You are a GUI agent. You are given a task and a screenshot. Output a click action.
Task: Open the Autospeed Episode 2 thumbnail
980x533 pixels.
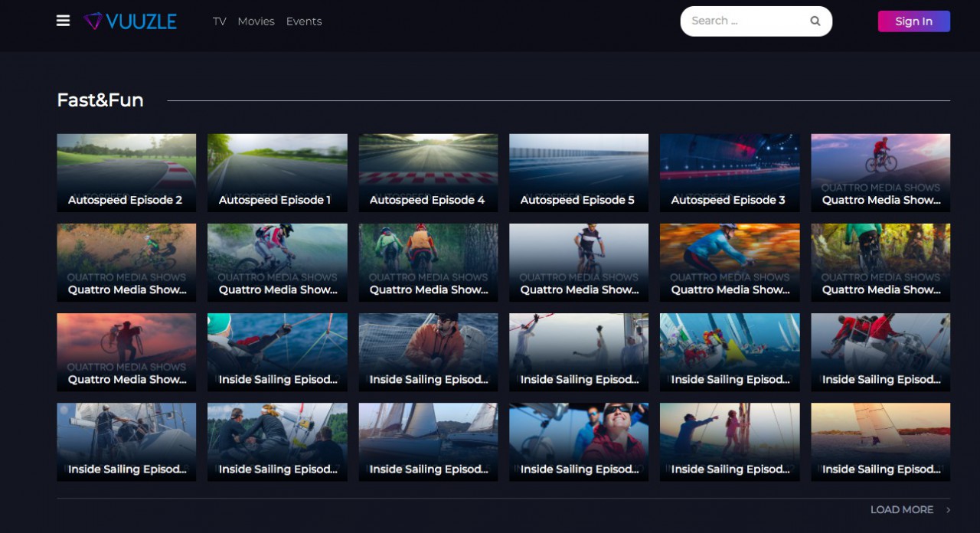[x=126, y=172]
